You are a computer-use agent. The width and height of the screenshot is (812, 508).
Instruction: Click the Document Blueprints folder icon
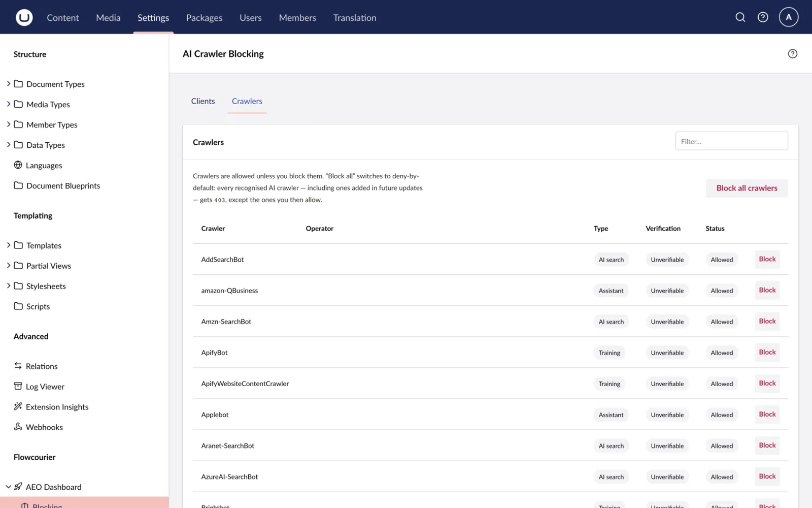point(18,185)
